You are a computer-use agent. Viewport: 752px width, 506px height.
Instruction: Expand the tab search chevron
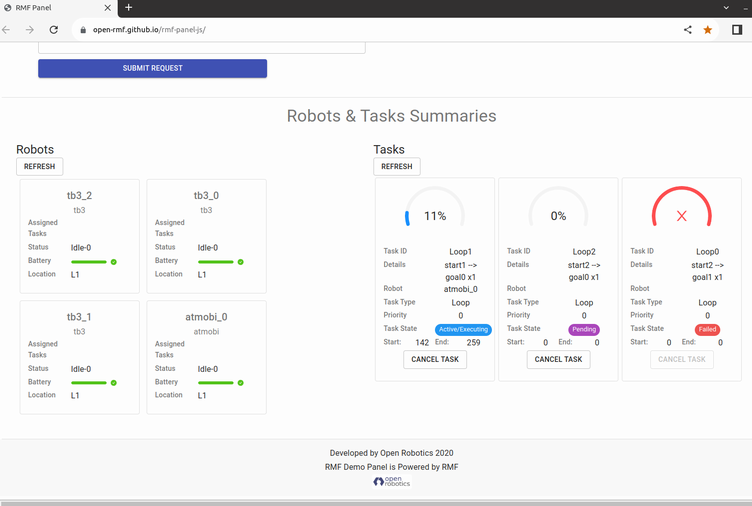pos(726,8)
